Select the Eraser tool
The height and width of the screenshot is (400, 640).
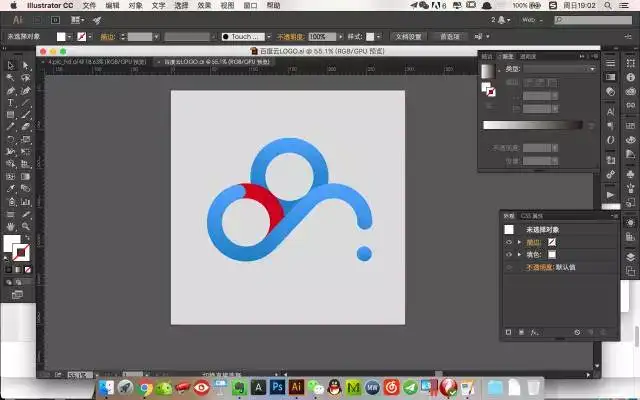26,127
